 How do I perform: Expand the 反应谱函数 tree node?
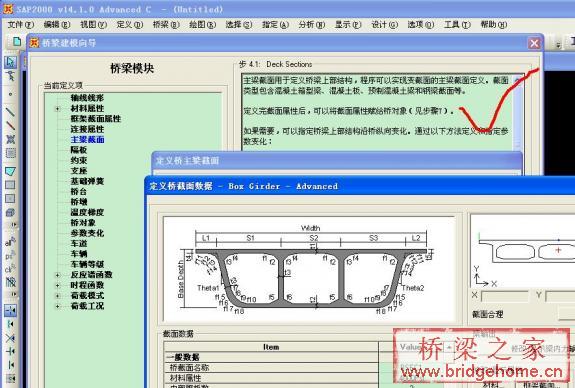click(58, 275)
